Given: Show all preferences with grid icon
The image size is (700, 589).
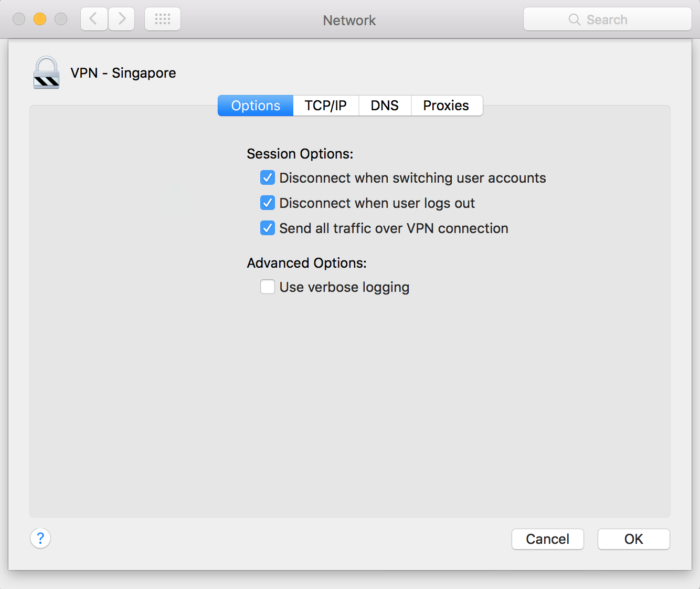Looking at the screenshot, I should [x=163, y=19].
